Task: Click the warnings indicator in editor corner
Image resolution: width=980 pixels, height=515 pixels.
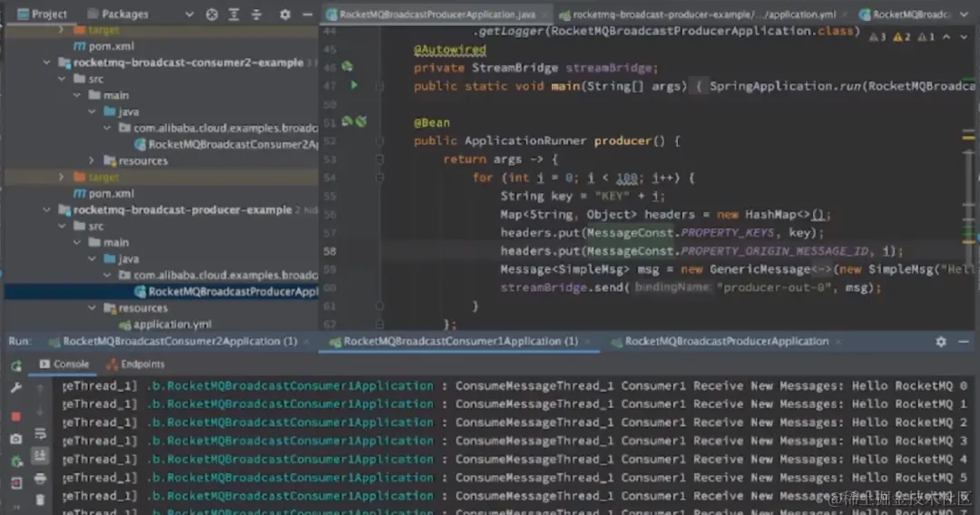Action: pos(902,37)
